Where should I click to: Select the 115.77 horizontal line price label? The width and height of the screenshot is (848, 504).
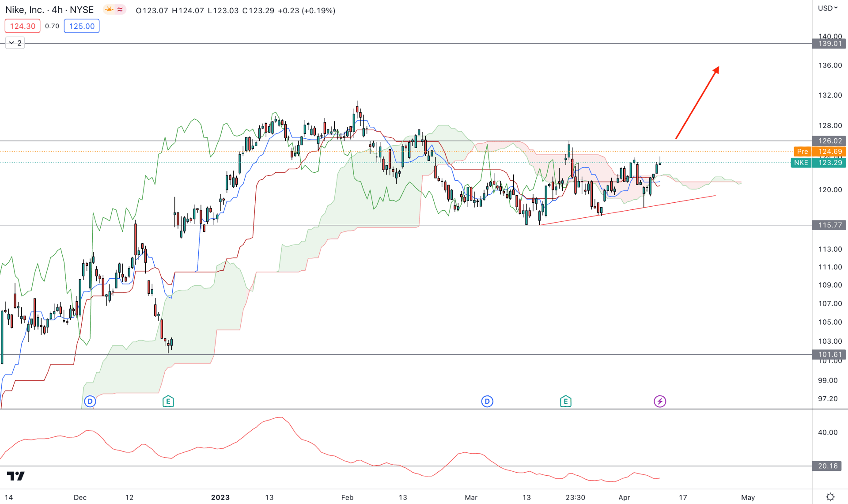click(829, 225)
